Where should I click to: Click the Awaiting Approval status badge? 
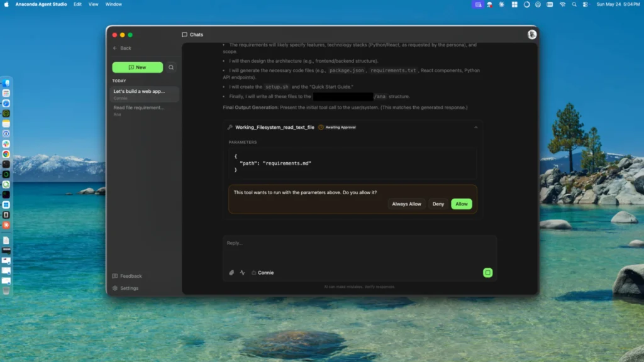(x=337, y=127)
